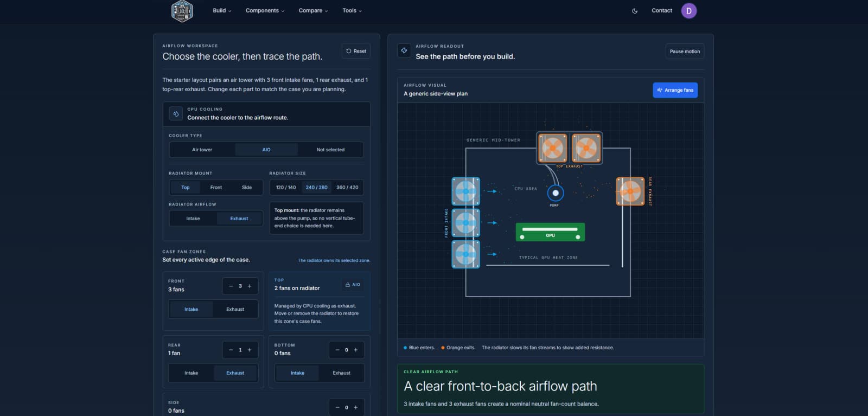Click the lowest front intake fan
Viewport: 868px width, 416px height.
[465, 254]
